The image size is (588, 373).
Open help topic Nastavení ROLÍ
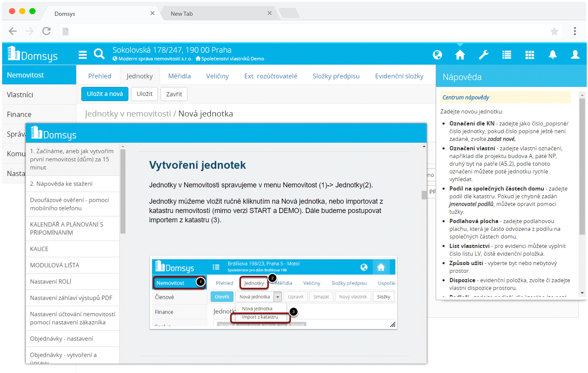pos(72,281)
